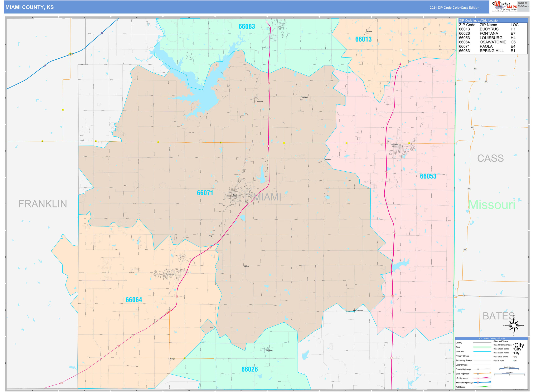534x392 pixels.
Task: Select ZIP code label 66071
Action: point(205,193)
